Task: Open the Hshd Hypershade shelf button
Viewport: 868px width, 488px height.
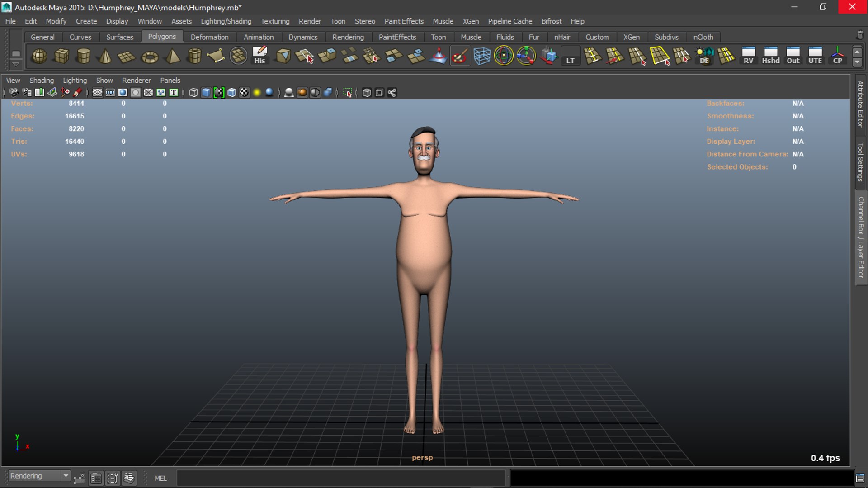Action: click(x=771, y=56)
